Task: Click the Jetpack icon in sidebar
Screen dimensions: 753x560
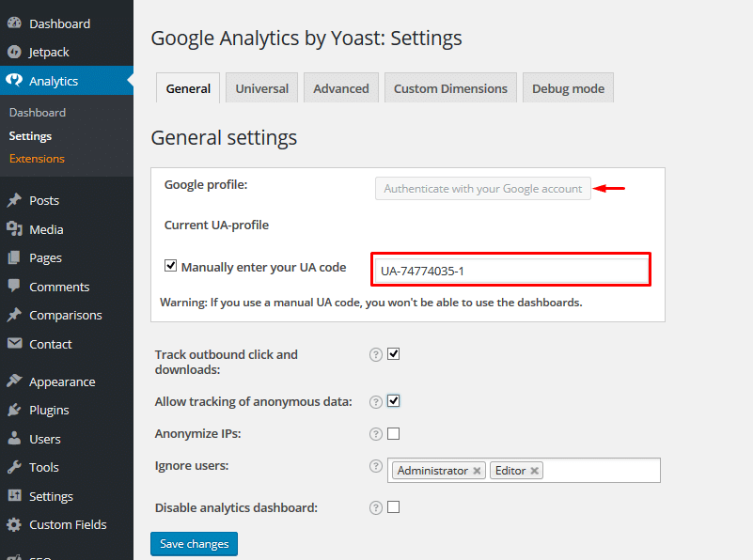Action: click(x=14, y=52)
